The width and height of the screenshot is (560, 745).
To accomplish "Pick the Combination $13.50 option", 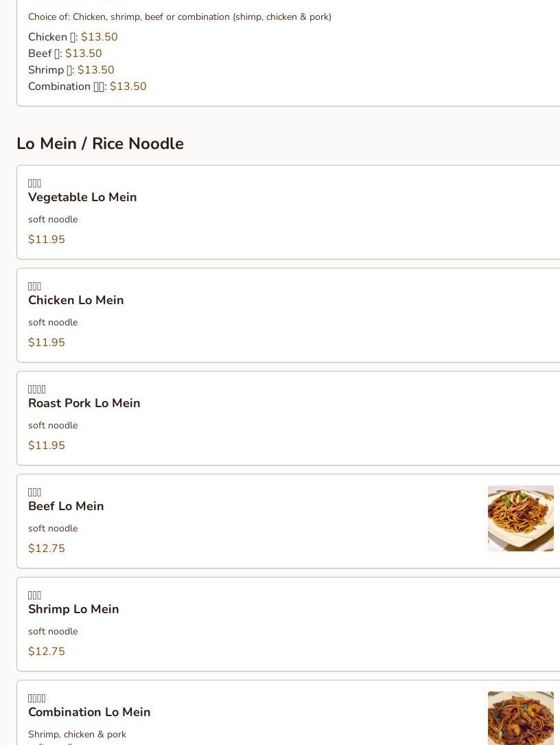I will 87,87.
